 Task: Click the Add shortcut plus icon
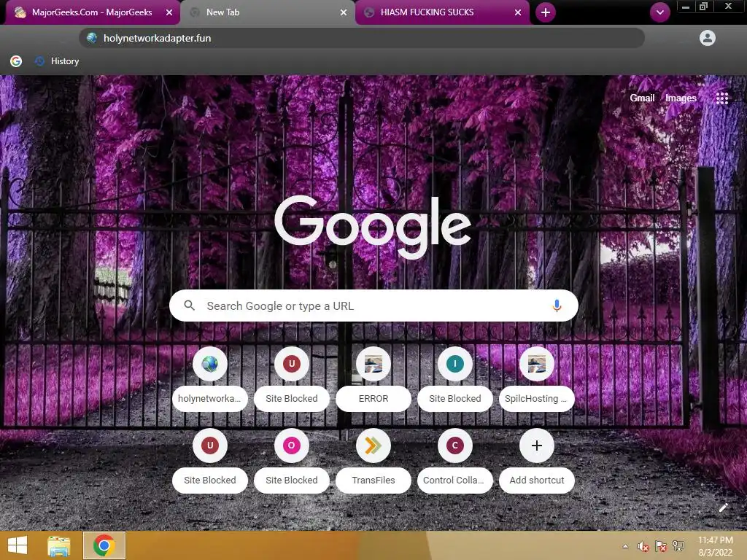coord(536,446)
